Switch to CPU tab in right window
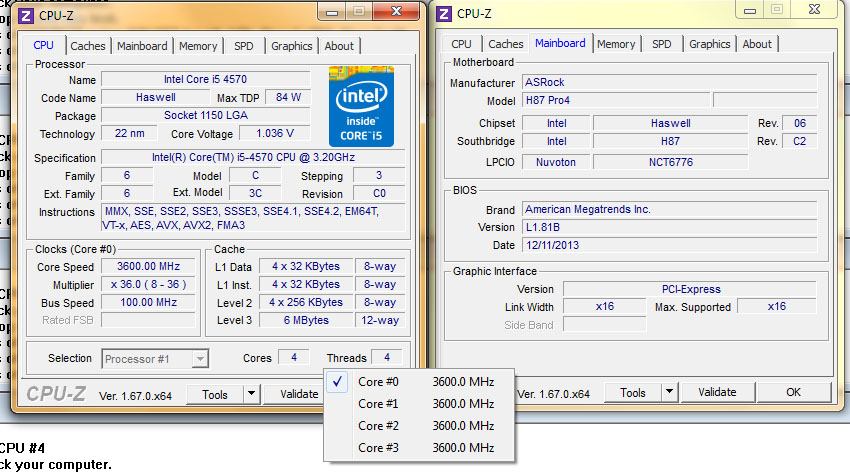850x472 pixels. [461, 44]
